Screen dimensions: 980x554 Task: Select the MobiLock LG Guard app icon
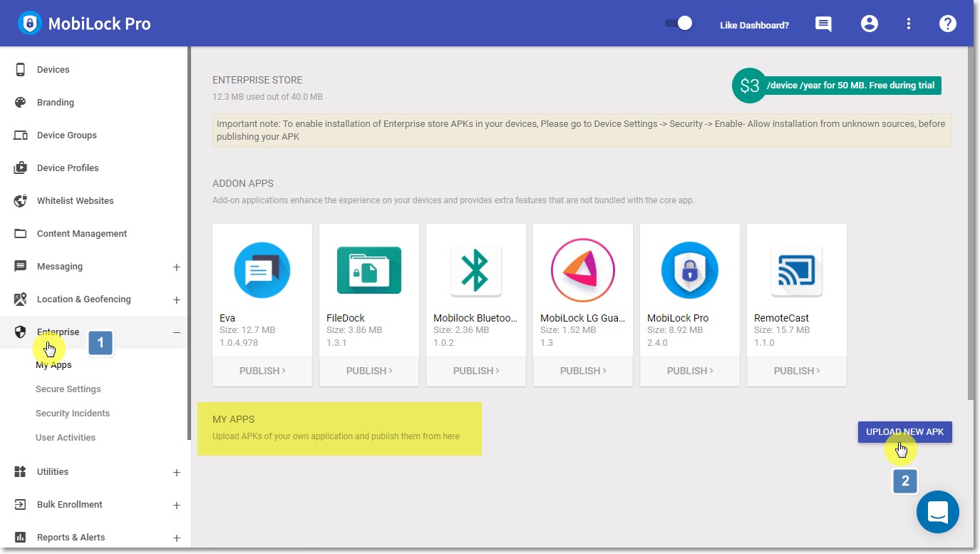coord(583,270)
